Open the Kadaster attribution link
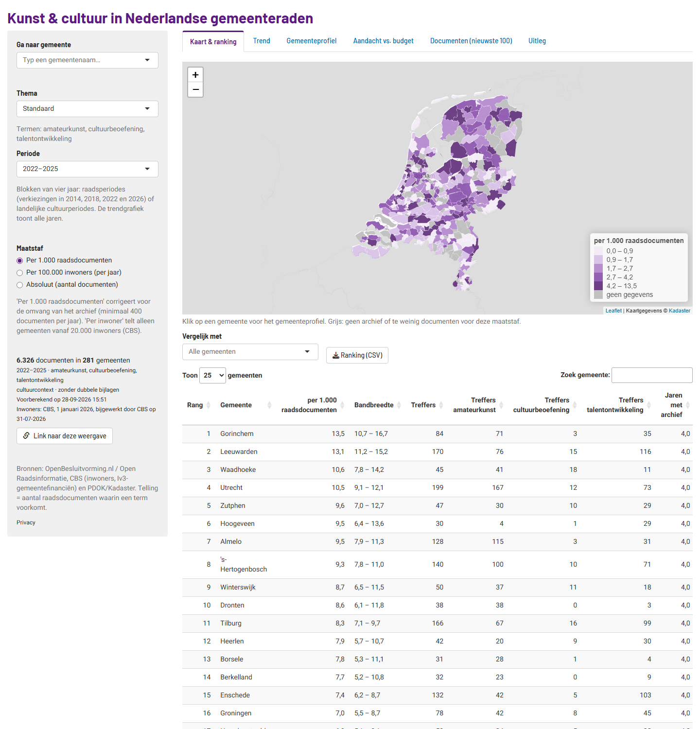 (x=680, y=311)
